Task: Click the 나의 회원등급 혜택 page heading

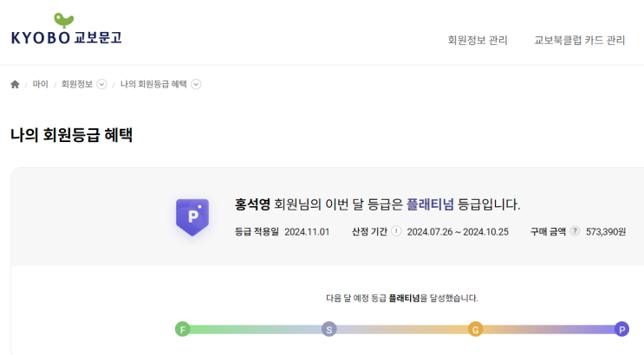Action: (x=71, y=135)
